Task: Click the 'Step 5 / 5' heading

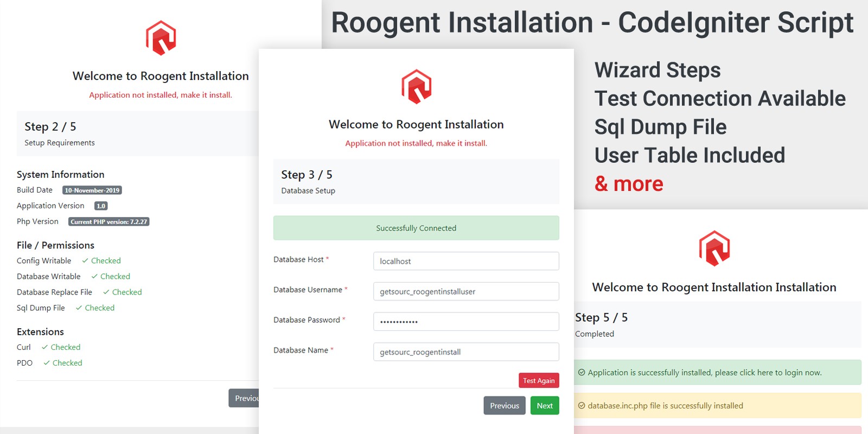Action: (601, 317)
